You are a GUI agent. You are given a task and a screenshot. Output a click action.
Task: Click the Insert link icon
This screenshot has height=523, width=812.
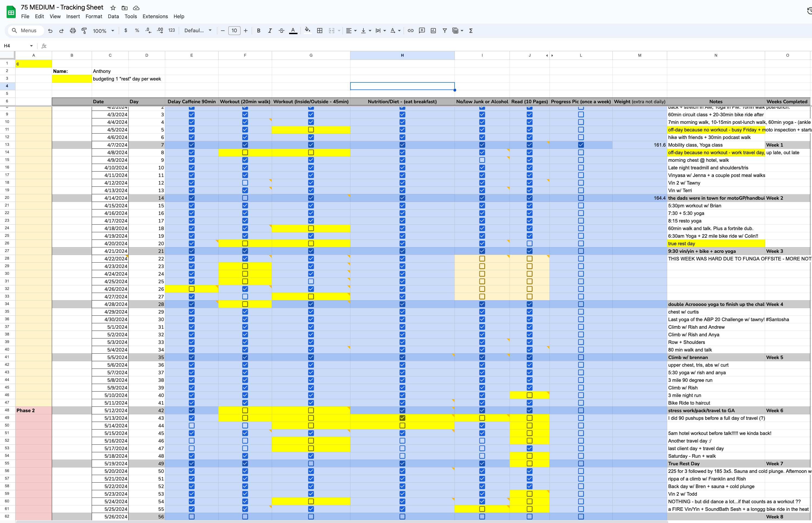click(411, 31)
